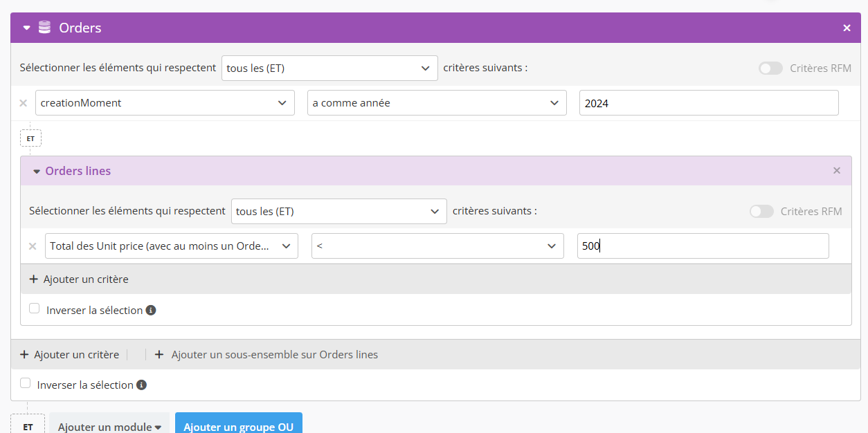Click info icon beside outer Inverser la sélection

click(x=141, y=385)
